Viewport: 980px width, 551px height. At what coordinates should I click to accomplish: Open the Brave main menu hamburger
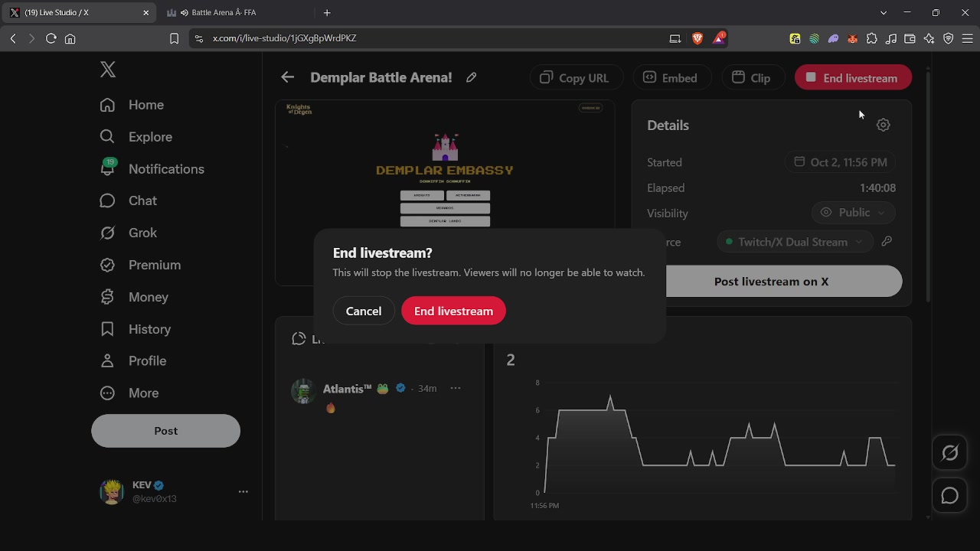(x=967, y=38)
